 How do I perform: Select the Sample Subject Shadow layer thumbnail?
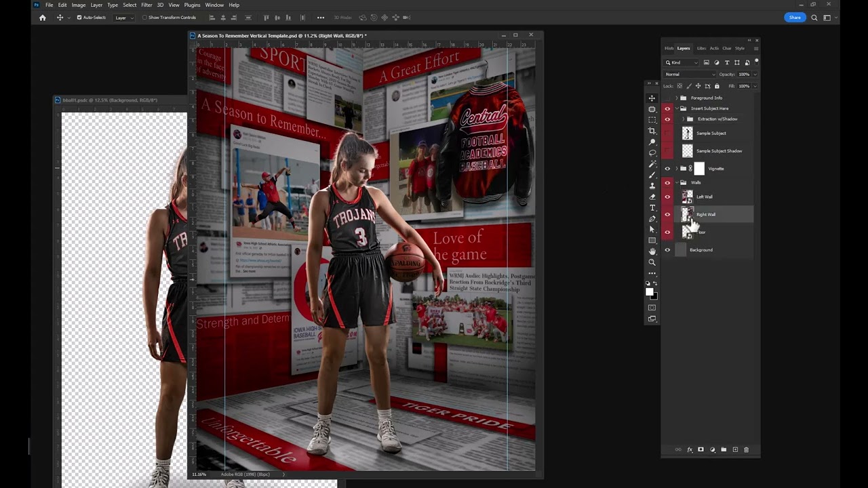click(x=688, y=150)
